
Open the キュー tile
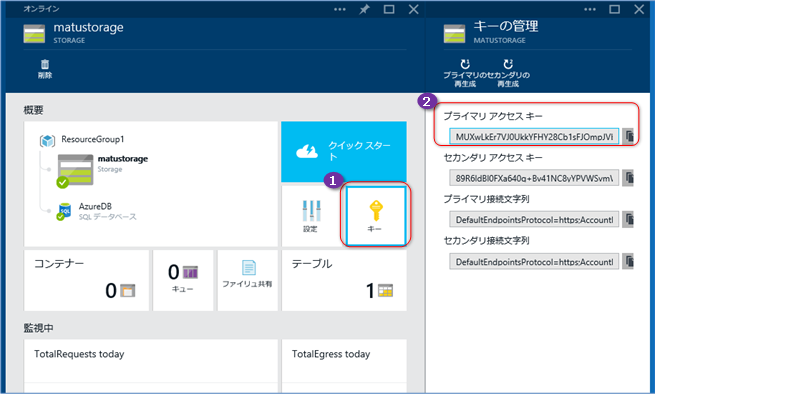pyautogui.click(x=183, y=280)
